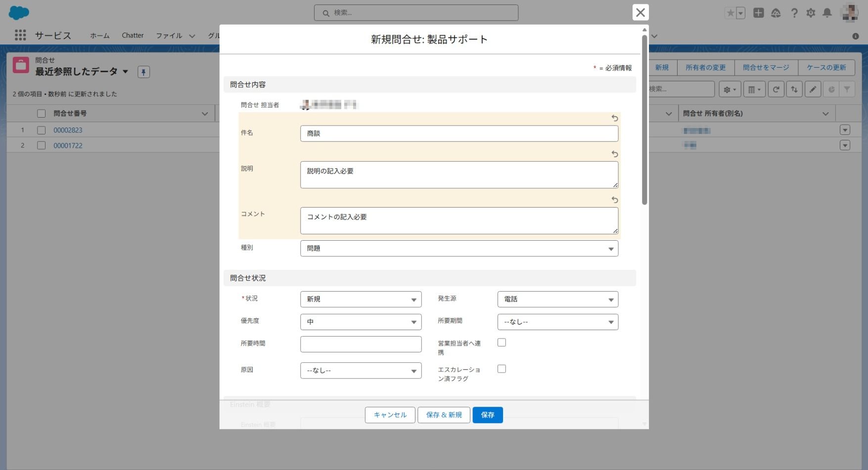This screenshot has width=868, height=470.
Task: Click the 保存 button
Action: [487, 415]
